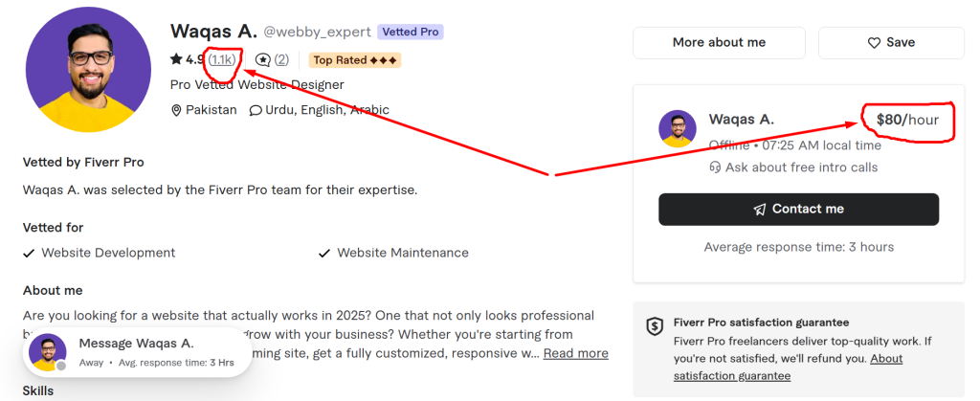
Task: Click the headphones icon for intro calls
Action: click(x=715, y=167)
